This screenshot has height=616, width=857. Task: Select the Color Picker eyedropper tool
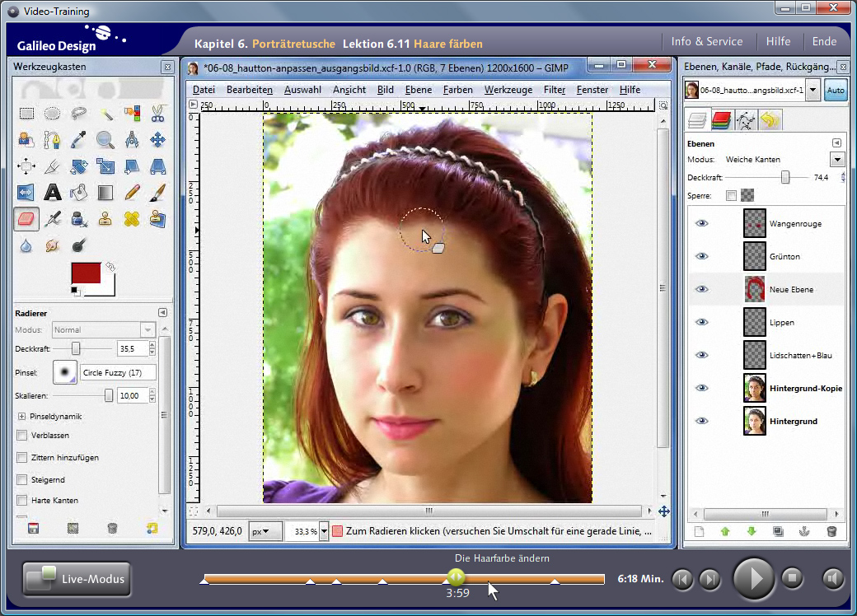pos(79,140)
